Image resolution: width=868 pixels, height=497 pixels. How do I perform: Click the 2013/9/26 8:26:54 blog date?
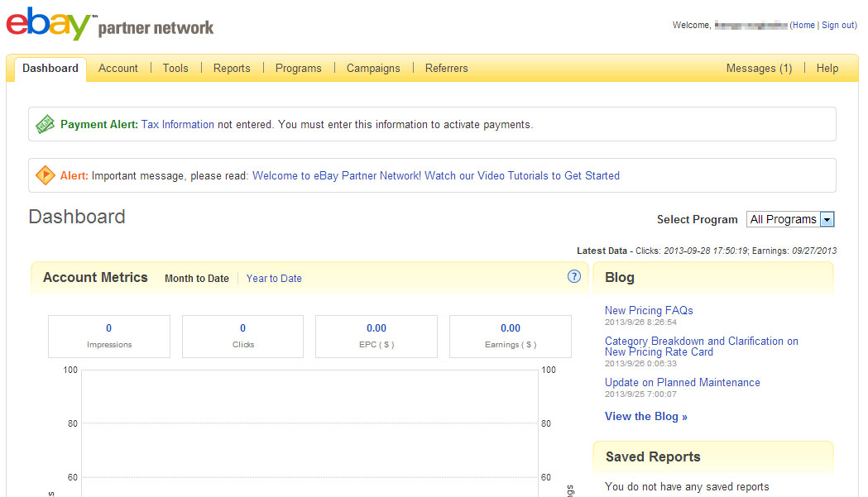pyautogui.click(x=640, y=323)
